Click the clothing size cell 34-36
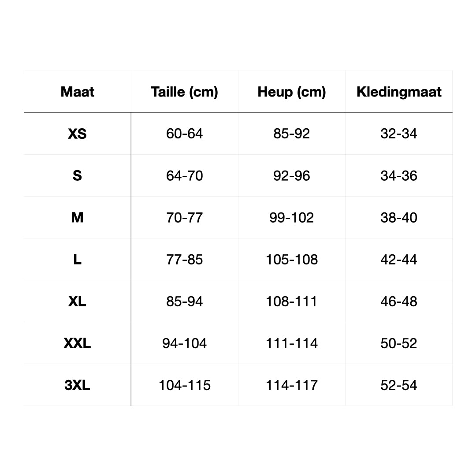476x476 pixels. coord(399,176)
